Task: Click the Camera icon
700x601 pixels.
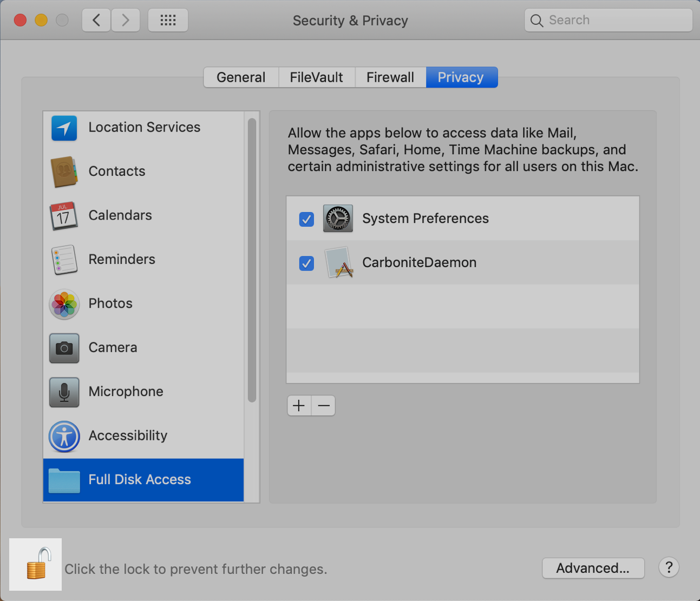Action: coord(64,348)
